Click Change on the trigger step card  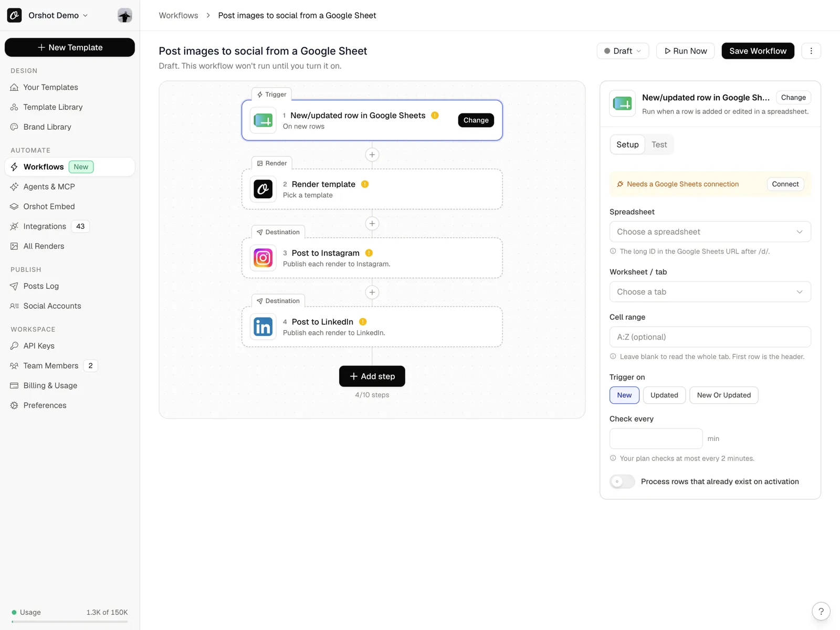click(476, 120)
